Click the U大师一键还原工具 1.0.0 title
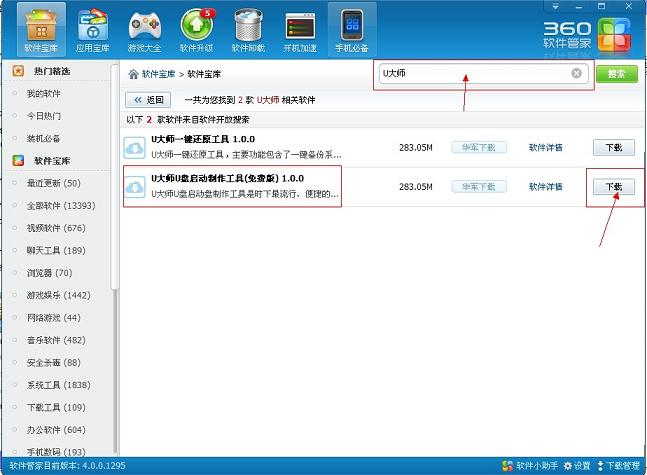This screenshot has height=475, width=647. click(x=203, y=139)
